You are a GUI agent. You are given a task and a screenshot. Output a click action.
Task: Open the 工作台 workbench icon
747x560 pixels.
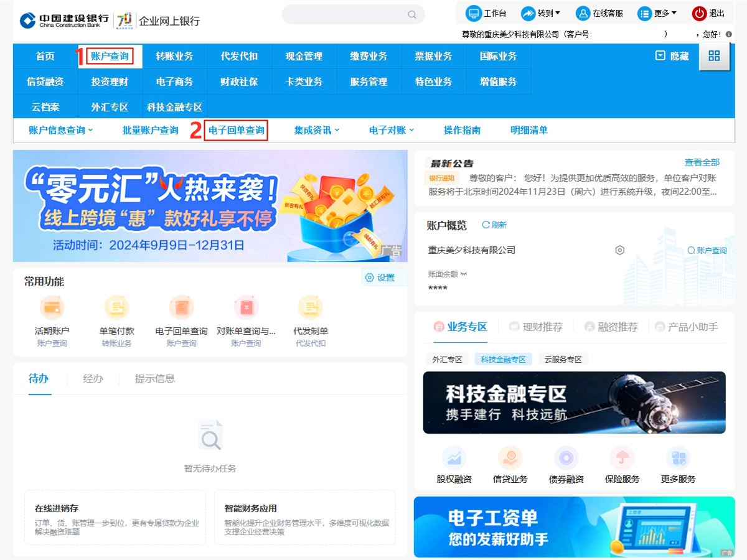tap(474, 13)
